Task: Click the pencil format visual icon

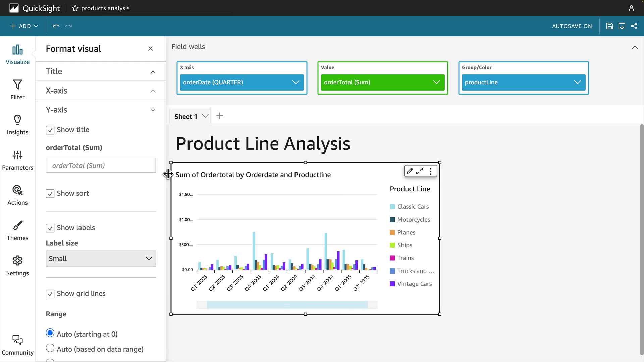Action: (410, 171)
